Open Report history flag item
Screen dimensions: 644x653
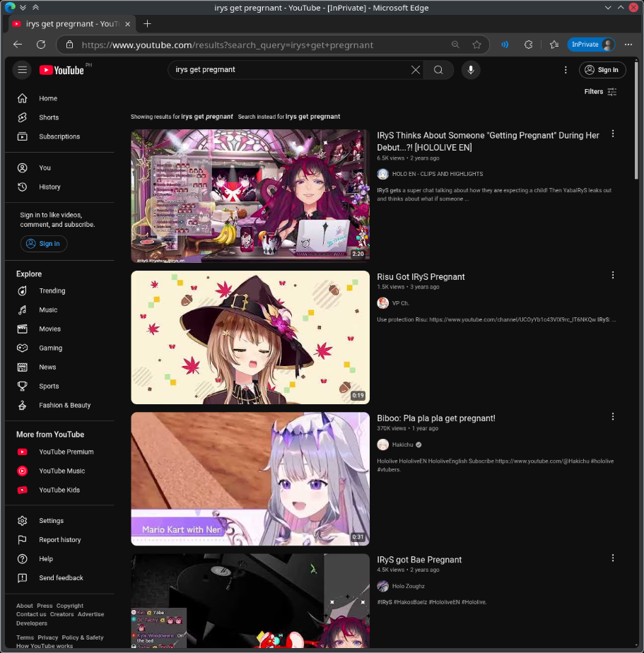[59, 540]
